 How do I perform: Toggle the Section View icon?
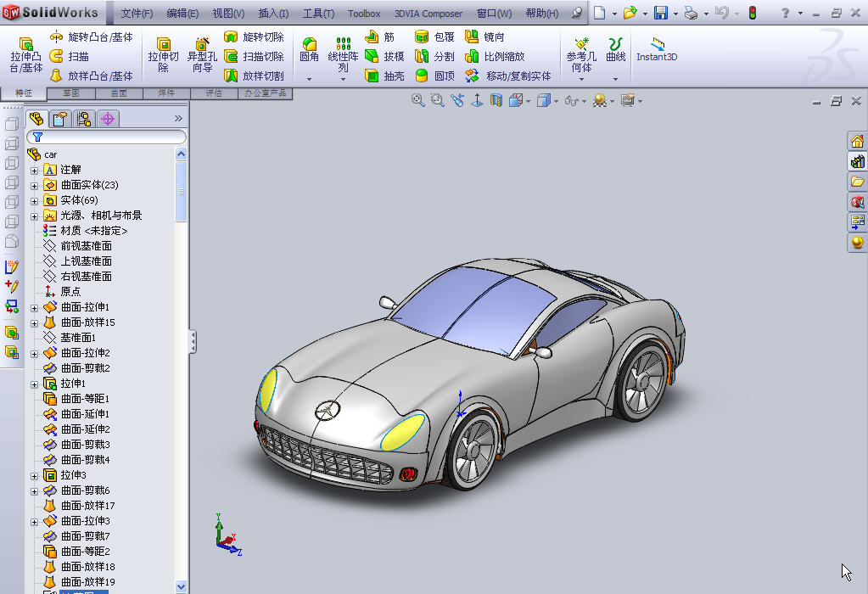tap(496, 100)
